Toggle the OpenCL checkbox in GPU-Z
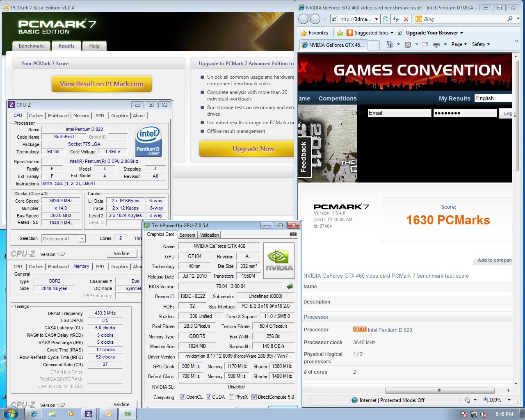 click(x=183, y=397)
